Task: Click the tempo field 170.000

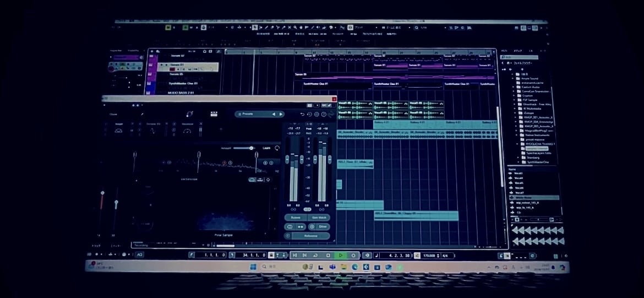Action: point(429,256)
